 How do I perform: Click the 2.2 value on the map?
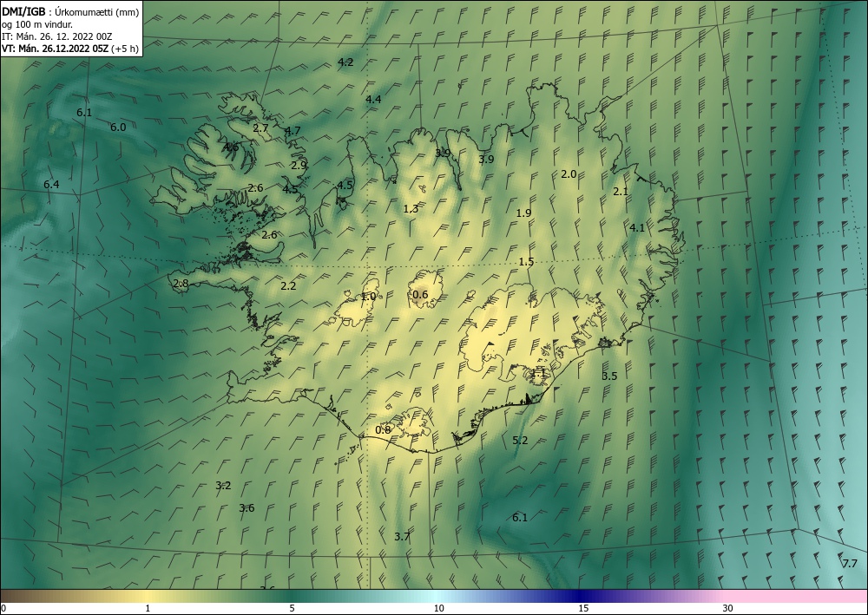point(288,286)
